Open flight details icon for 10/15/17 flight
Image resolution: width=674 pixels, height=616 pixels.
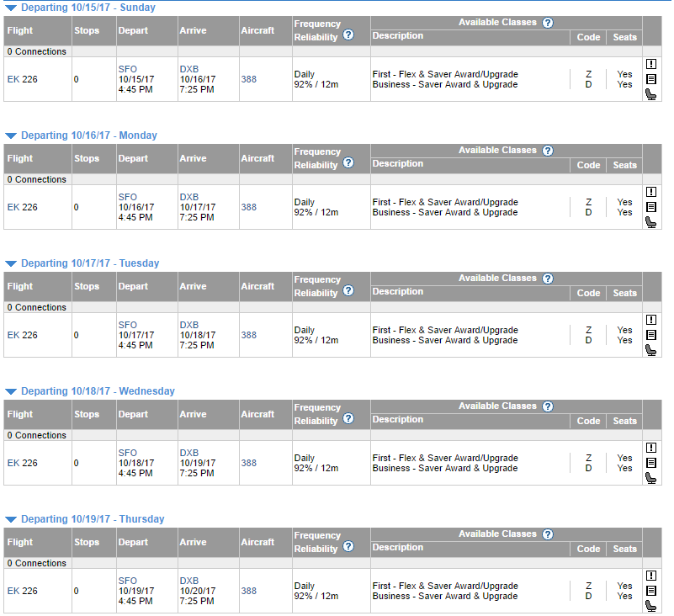coord(650,79)
